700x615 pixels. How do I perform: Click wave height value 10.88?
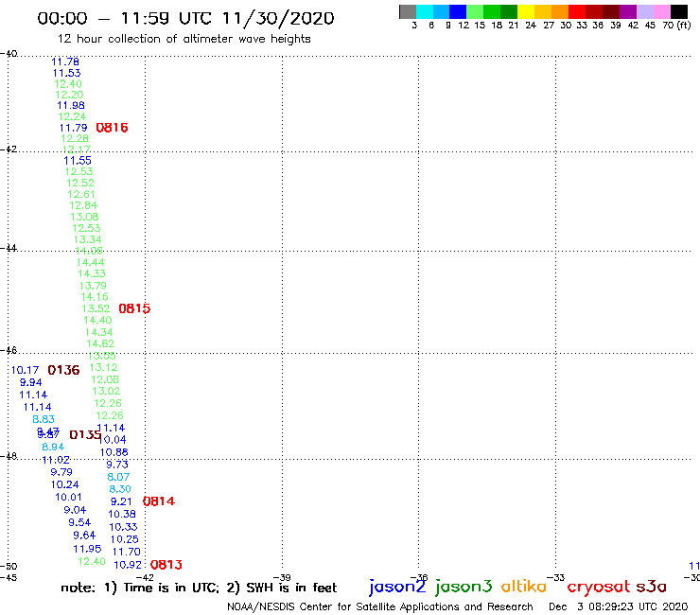[114, 452]
